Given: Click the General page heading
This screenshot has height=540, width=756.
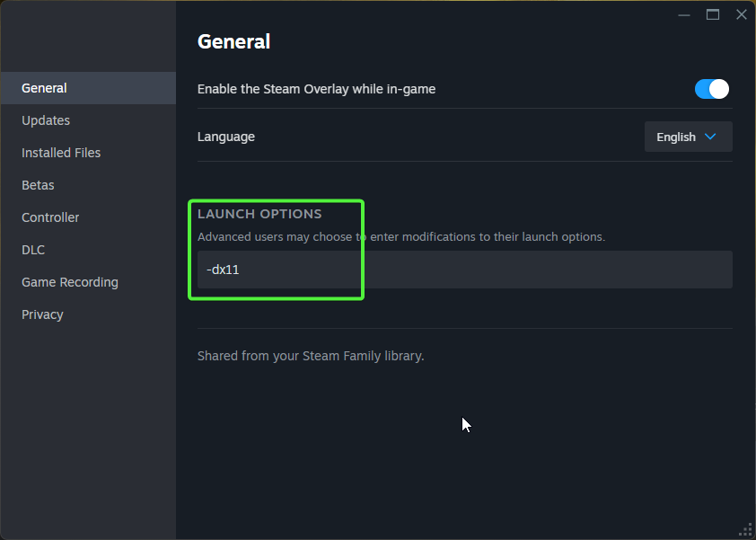Looking at the screenshot, I should [x=233, y=41].
